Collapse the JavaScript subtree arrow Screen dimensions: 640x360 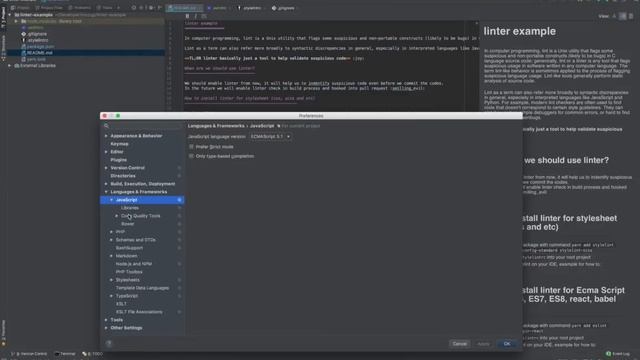(x=111, y=200)
